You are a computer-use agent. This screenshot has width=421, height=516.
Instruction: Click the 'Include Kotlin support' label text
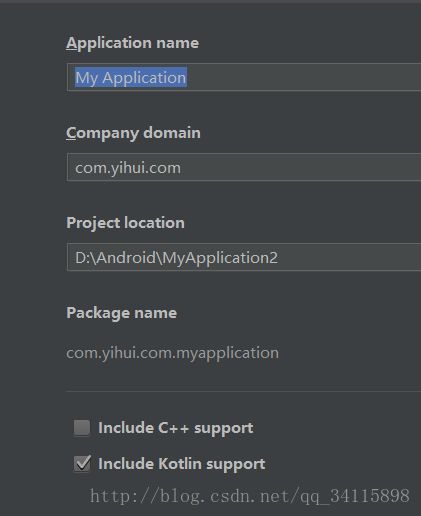click(182, 464)
